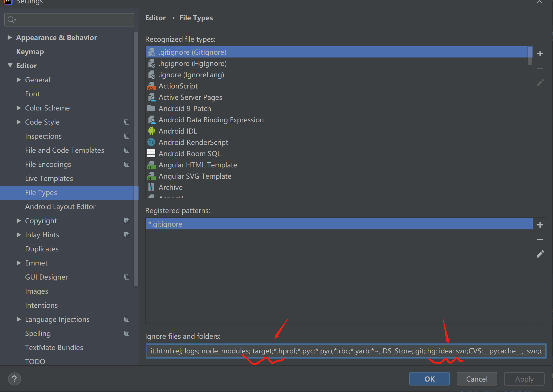Viewport: 553px width, 392px height.
Task: Expand the Appearance & Behavior section
Action: [x=9, y=37]
